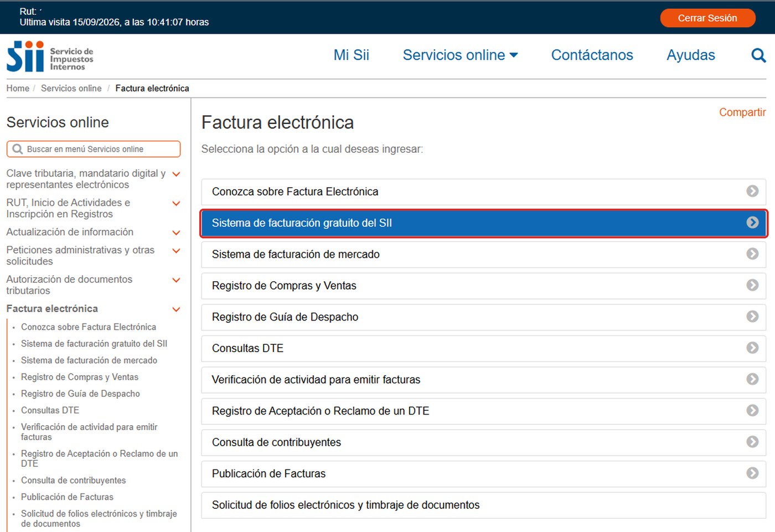Click the arrow icon on Verificación de actividad para emitir facturas row
775x532 pixels.
point(752,379)
